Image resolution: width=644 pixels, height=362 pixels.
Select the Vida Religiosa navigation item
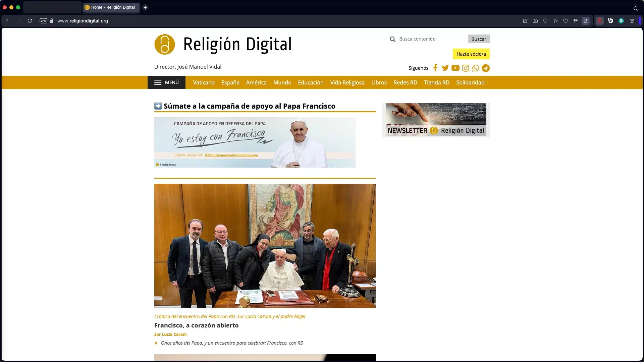coord(347,82)
